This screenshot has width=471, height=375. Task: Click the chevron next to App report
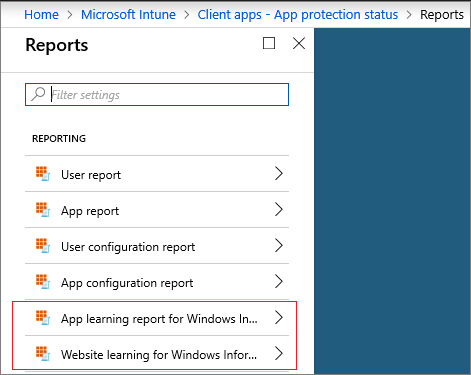coord(279,209)
